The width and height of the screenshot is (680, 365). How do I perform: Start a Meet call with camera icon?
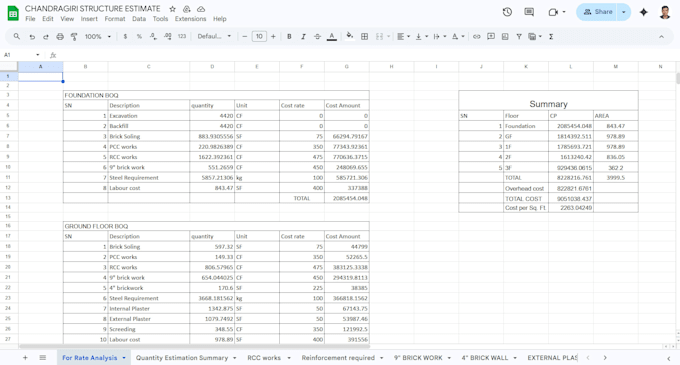(x=553, y=12)
